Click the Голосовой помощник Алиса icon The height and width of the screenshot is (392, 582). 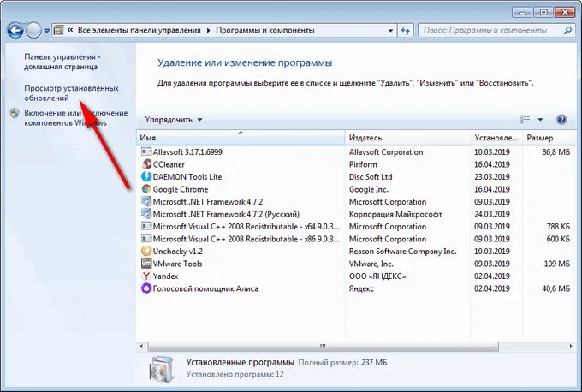[x=146, y=288]
